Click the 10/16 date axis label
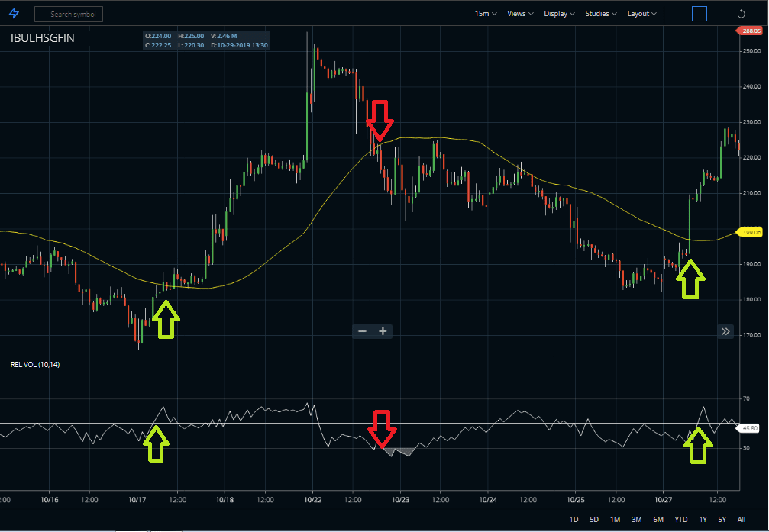This screenshot has width=769, height=532. pos(49,500)
